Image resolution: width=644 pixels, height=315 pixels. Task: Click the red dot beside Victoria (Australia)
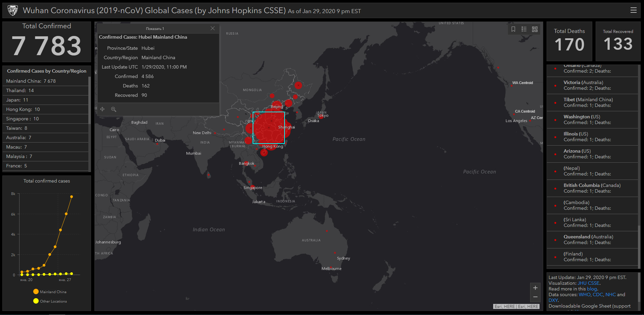[555, 85]
